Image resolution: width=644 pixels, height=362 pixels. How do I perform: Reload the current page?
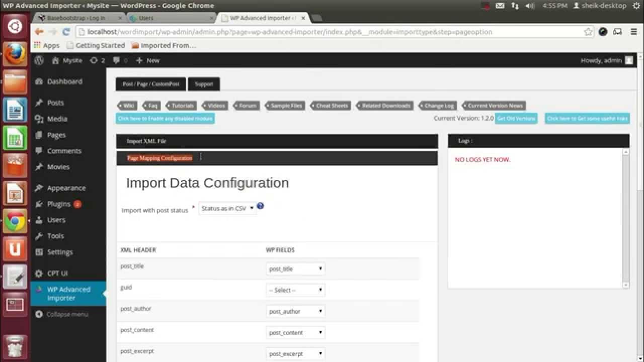tap(66, 32)
